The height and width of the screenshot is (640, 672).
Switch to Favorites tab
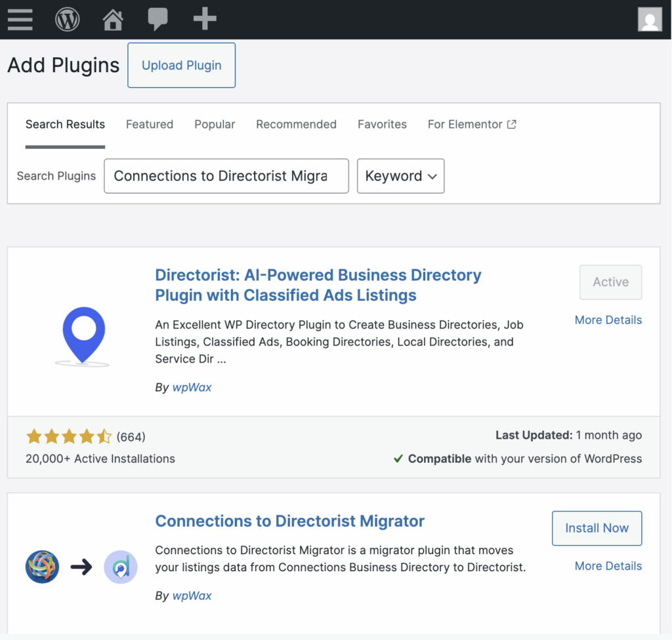tap(382, 124)
